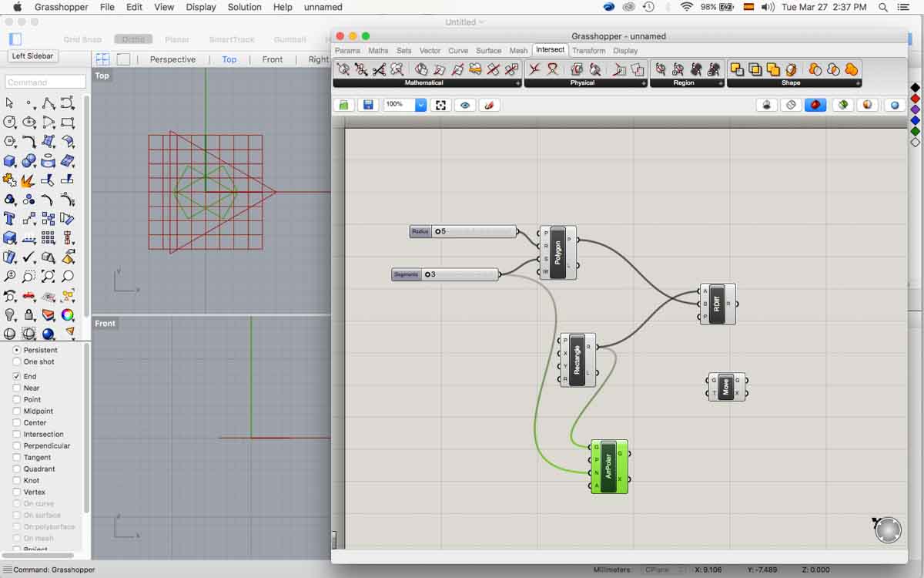Select the Text object tool in Rhino sidebar
Screen dimensions: 924x578
click(10, 219)
